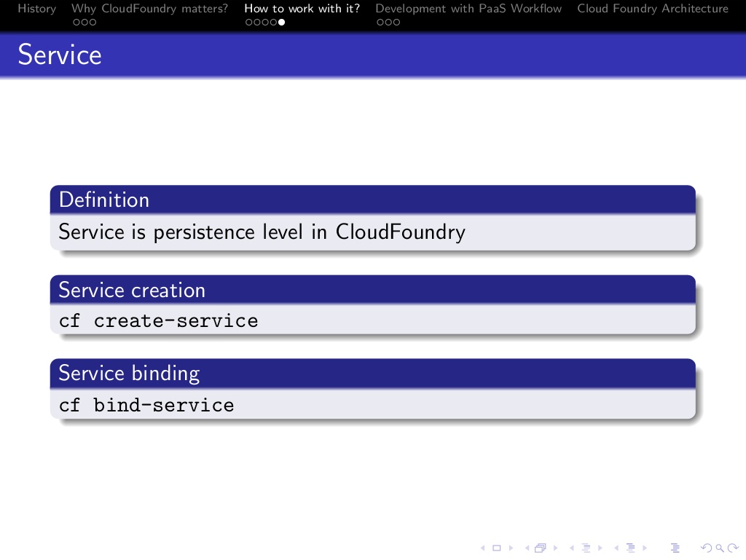Jump to next section arrow

tap(645, 548)
